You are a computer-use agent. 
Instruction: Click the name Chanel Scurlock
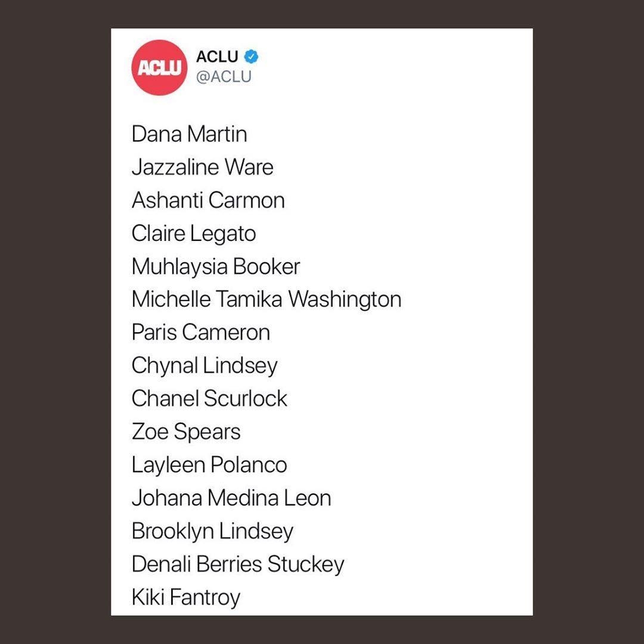209,398
